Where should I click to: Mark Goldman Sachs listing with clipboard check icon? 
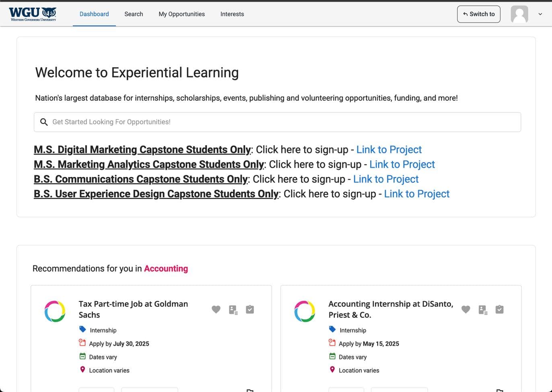point(250,309)
